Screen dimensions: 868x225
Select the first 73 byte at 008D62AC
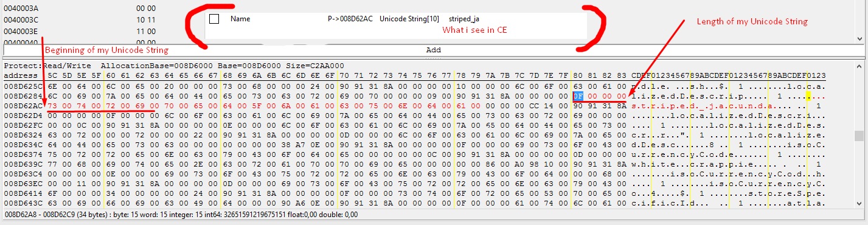tap(52, 106)
